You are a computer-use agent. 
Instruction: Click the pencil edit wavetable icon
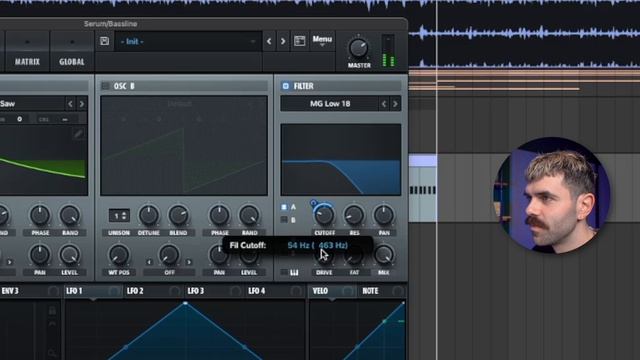[x=78, y=134]
